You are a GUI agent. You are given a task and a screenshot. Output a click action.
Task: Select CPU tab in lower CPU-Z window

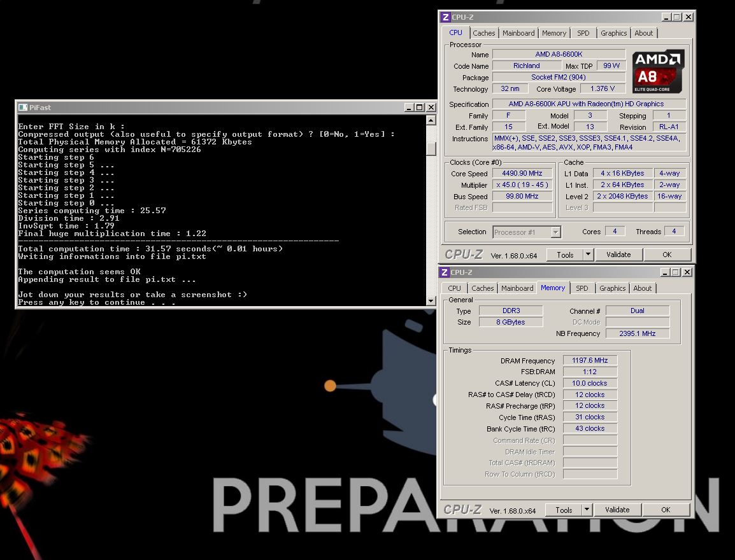pyautogui.click(x=454, y=288)
